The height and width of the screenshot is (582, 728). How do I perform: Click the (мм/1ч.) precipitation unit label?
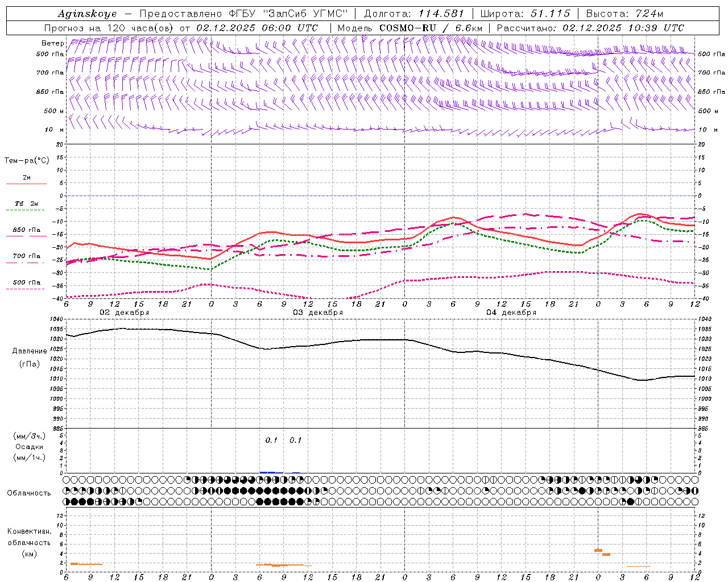coord(30,458)
